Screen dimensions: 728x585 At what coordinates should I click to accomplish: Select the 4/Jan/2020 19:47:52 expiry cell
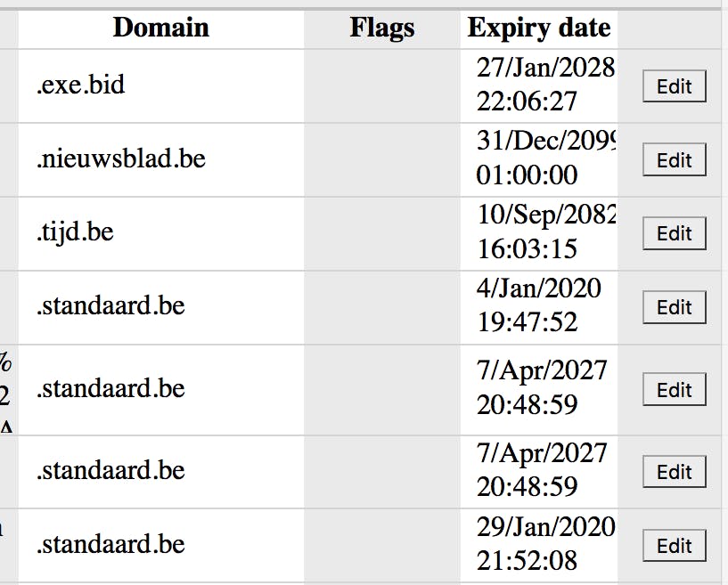pos(539,305)
